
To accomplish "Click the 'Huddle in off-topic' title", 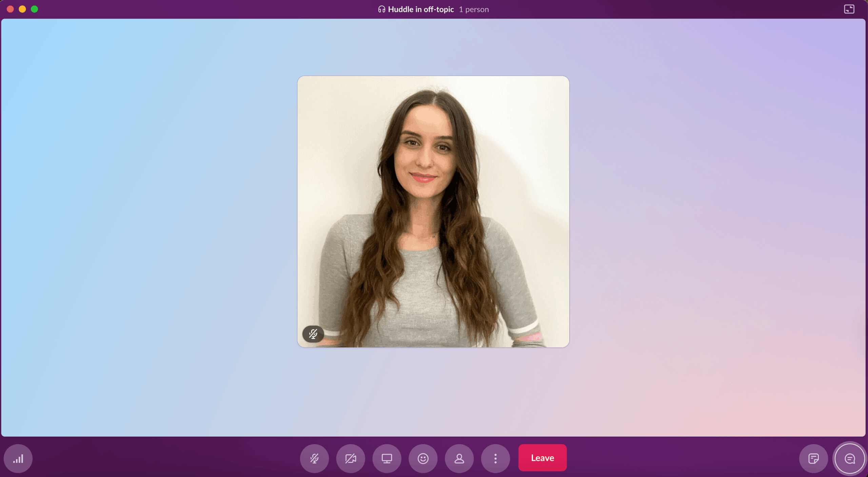I will [421, 9].
